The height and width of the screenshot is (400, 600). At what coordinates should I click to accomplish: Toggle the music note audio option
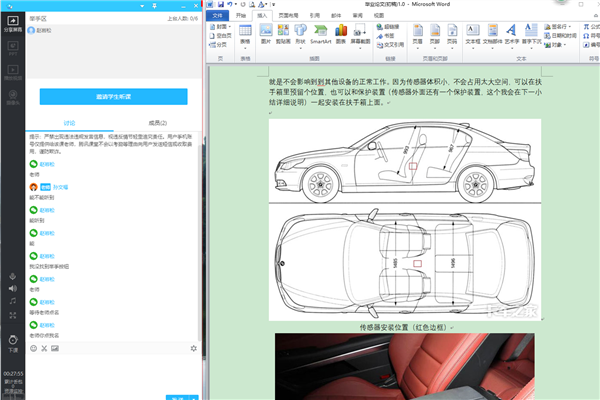click(x=13, y=301)
